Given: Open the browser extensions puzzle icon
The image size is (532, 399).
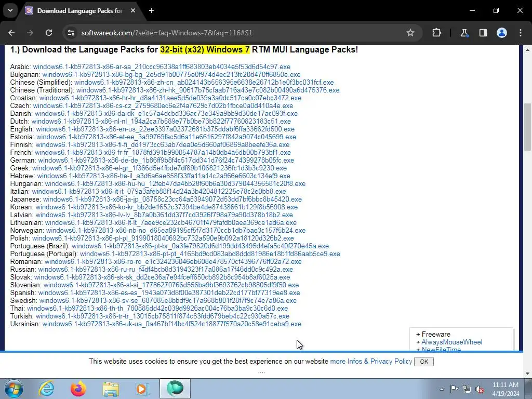Looking at the screenshot, I should [x=436, y=33].
